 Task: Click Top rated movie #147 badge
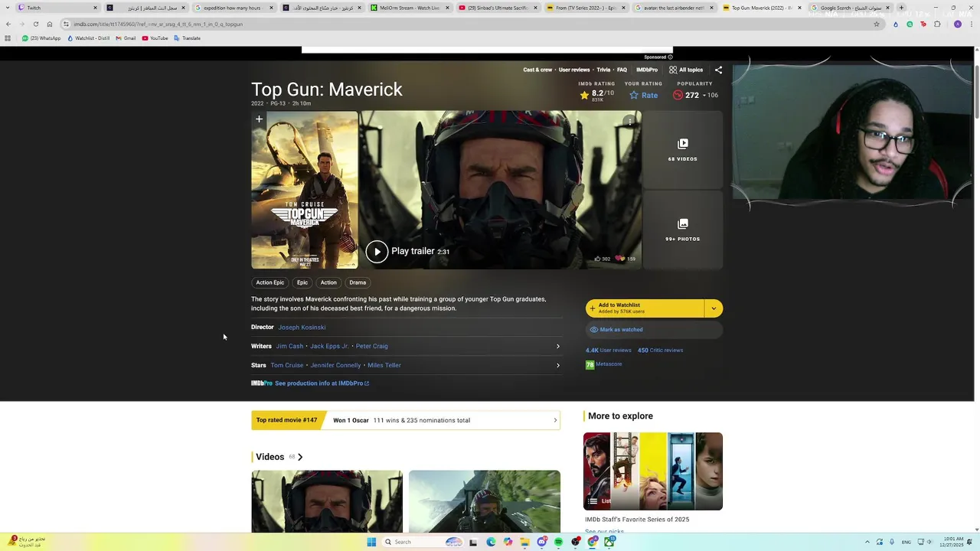point(286,420)
